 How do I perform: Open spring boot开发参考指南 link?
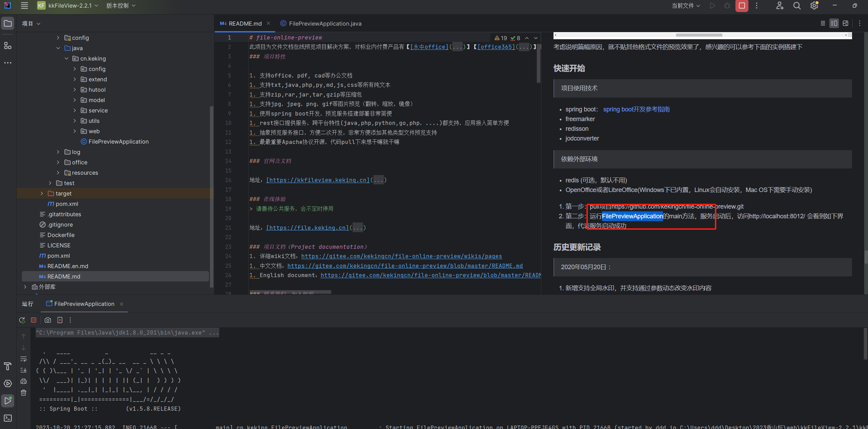click(636, 109)
